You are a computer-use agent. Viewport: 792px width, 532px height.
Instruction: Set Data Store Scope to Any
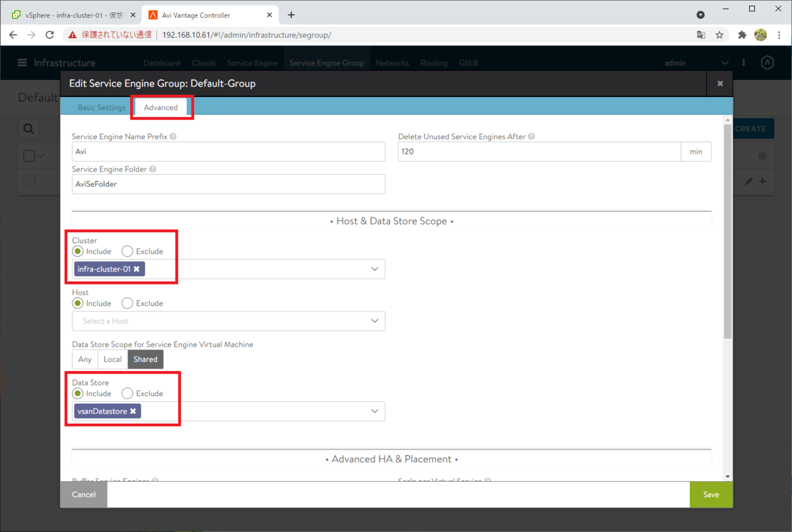[x=85, y=359]
